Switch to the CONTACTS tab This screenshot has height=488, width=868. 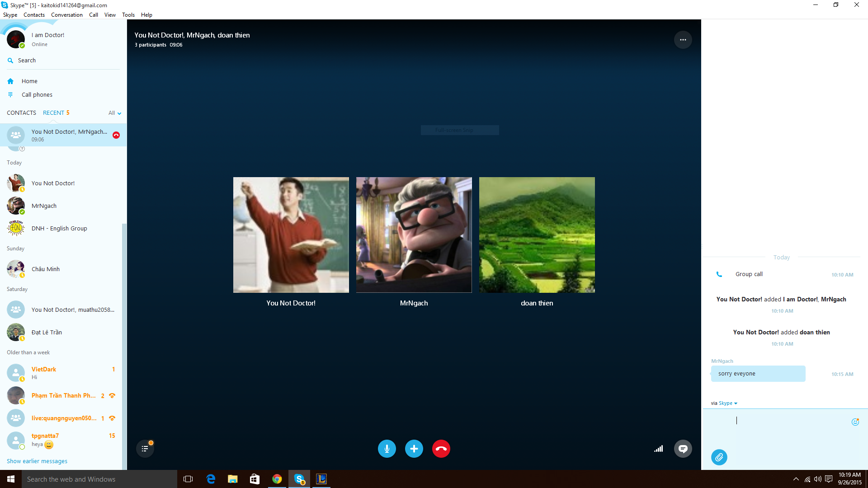(21, 113)
